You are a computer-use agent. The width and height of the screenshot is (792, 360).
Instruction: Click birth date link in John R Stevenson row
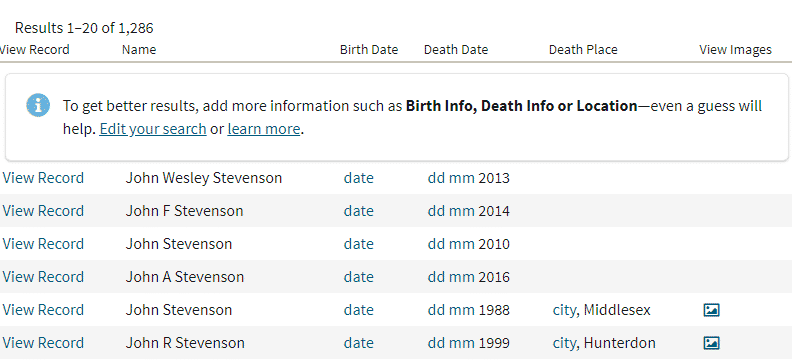359,343
